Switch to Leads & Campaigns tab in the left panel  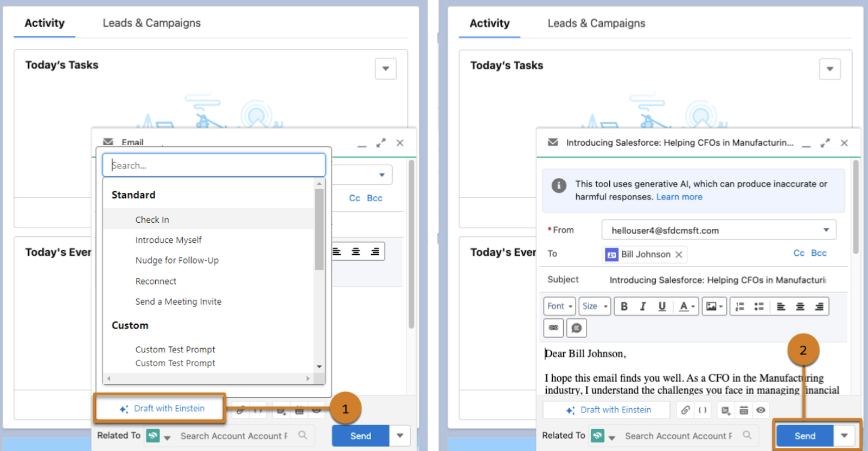(152, 23)
